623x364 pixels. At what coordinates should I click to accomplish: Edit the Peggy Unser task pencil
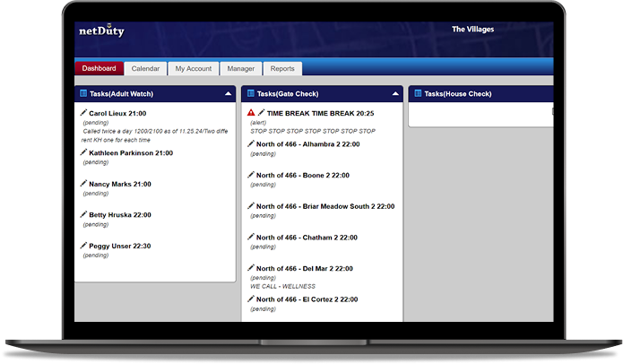pyautogui.click(x=83, y=245)
